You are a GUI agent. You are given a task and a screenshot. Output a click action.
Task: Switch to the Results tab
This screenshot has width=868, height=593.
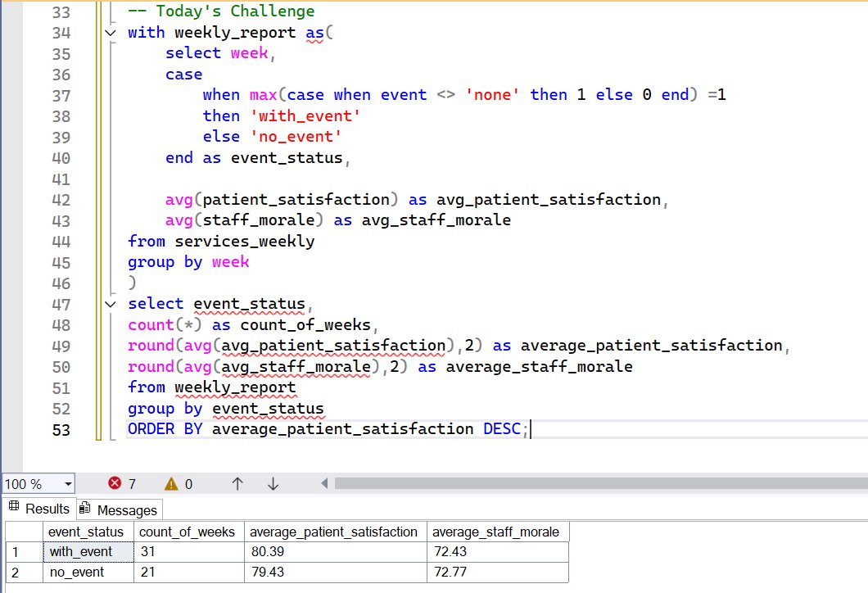click(x=39, y=509)
